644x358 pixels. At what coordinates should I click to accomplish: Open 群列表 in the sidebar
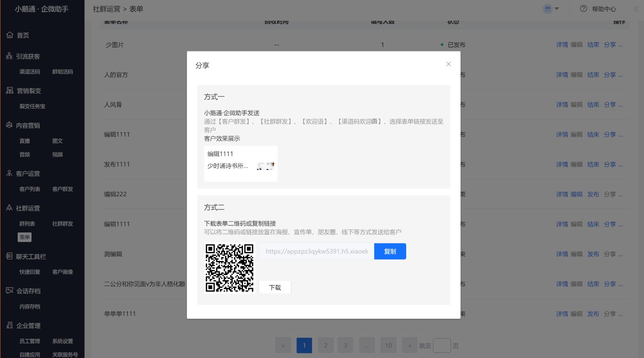pos(27,223)
